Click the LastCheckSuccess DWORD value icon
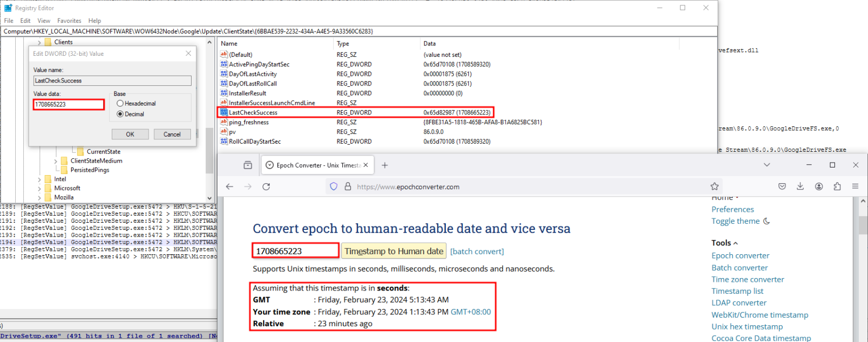 point(224,112)
